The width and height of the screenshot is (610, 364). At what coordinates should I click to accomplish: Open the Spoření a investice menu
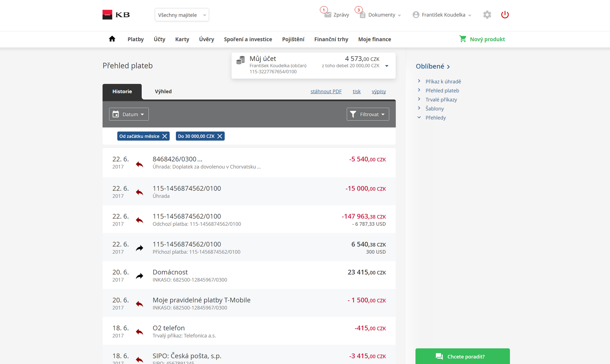click(248, 39)
